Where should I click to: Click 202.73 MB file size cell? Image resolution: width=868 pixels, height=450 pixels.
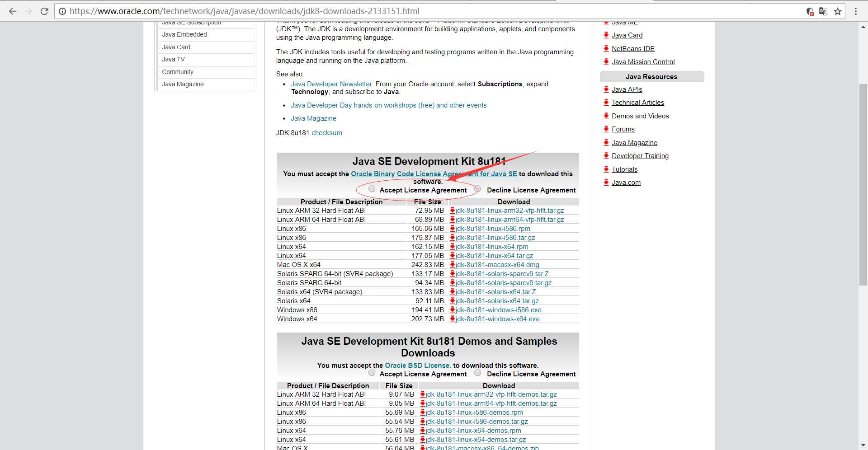428,319
